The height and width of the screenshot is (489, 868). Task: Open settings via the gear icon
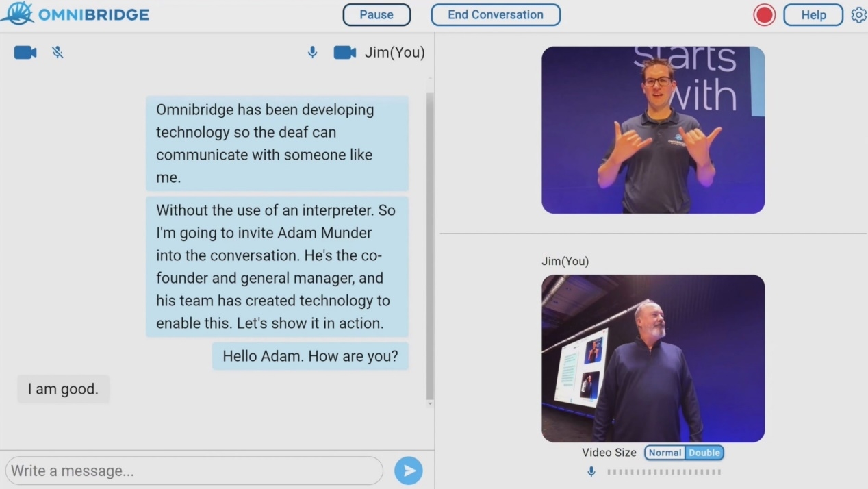[858, 14]
